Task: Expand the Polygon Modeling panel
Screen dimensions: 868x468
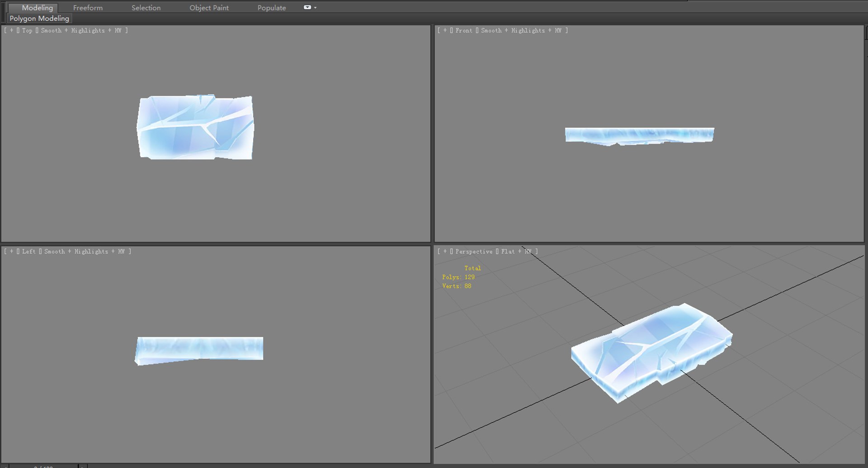Action: tap(39, 19)
